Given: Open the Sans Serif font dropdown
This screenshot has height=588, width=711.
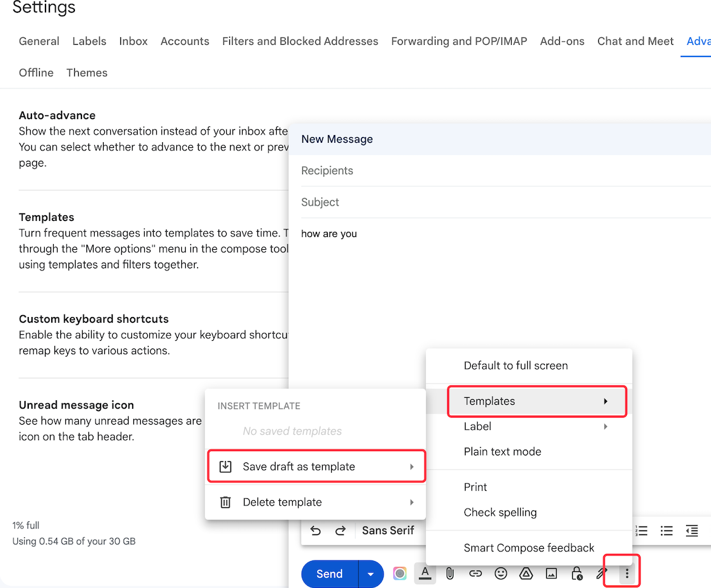Looking at the screenshot, I should (x=388, y=530).
